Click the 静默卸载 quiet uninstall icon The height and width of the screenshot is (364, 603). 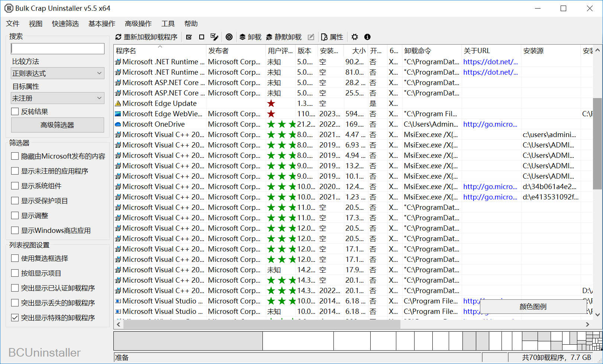pos(269,37)
